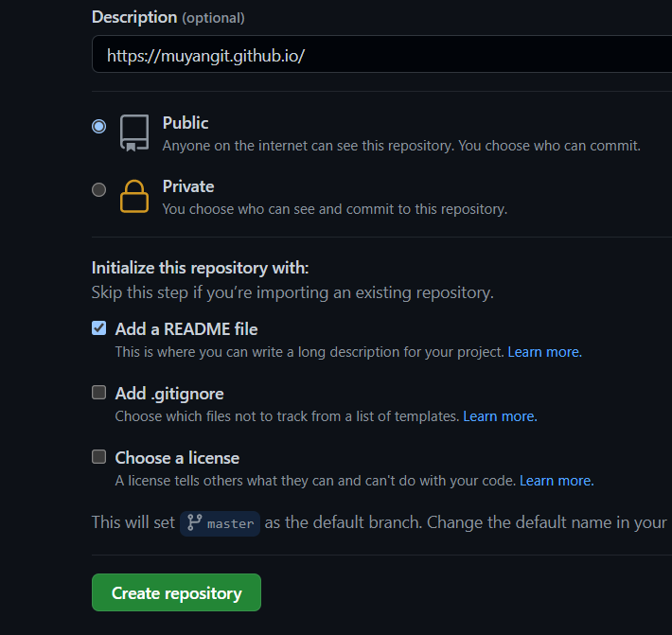The width and height of the screenshot is (672, 635).
Task: Tick the Choose a license checkbox
Action: click(x=98, y=457)
